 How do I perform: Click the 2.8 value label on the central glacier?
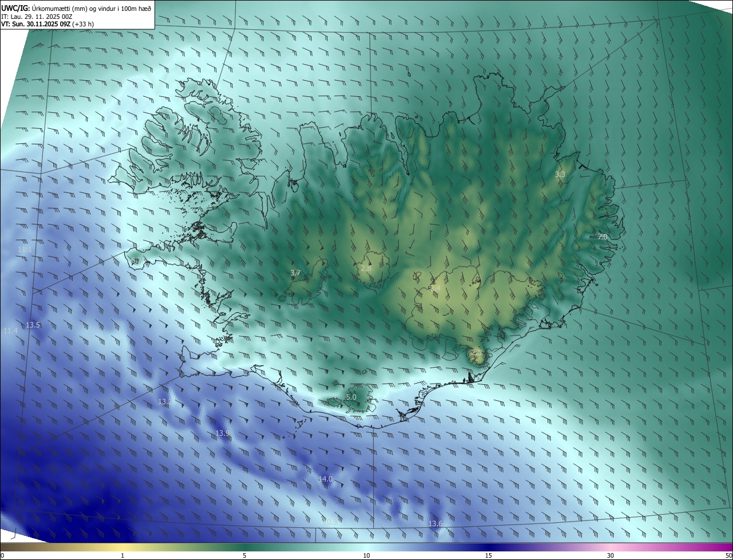[366, 268]
